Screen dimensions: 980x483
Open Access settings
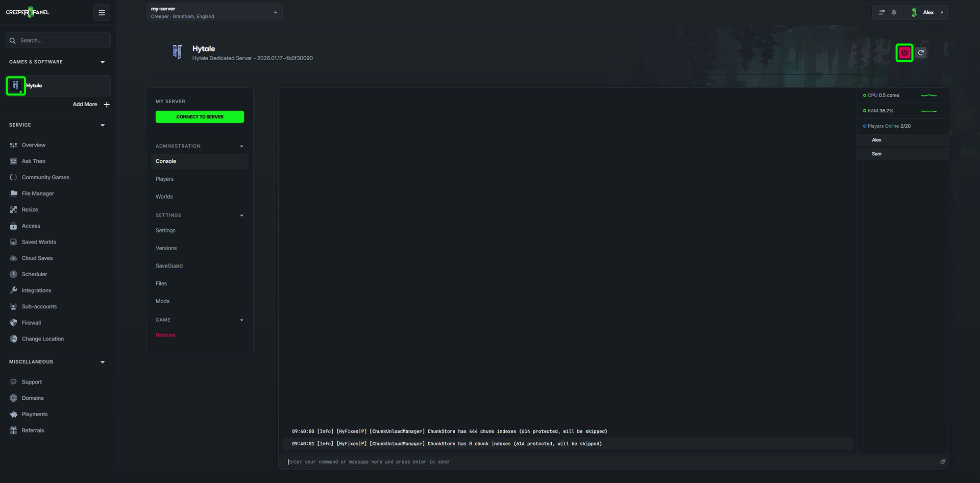(31, 226)
